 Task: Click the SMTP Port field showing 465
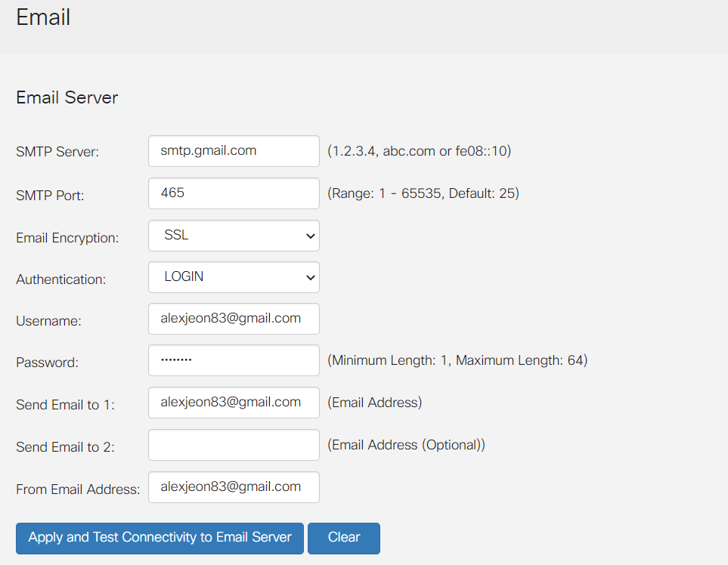[x=234, y=193]
